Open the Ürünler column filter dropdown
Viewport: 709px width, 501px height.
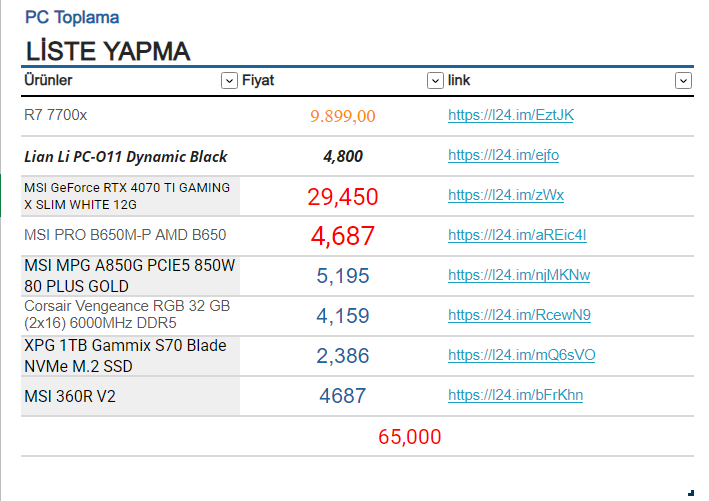[x=229, y=81]
